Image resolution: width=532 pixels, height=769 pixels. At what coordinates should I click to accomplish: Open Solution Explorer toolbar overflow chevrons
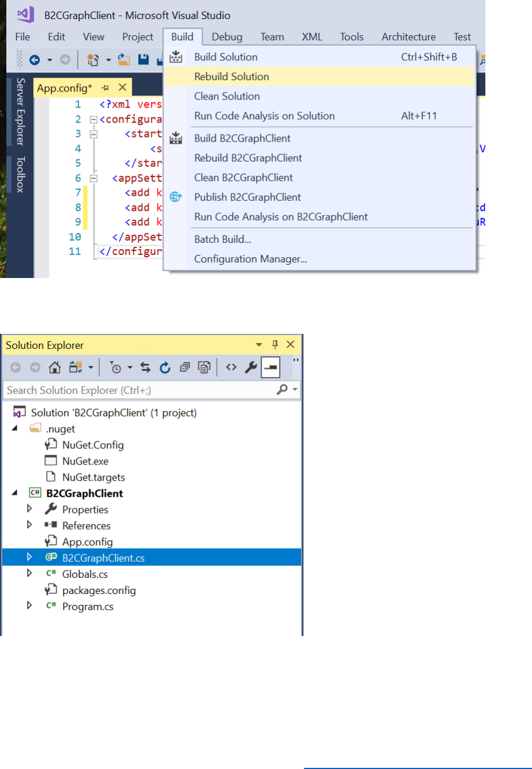pos(297,360)
